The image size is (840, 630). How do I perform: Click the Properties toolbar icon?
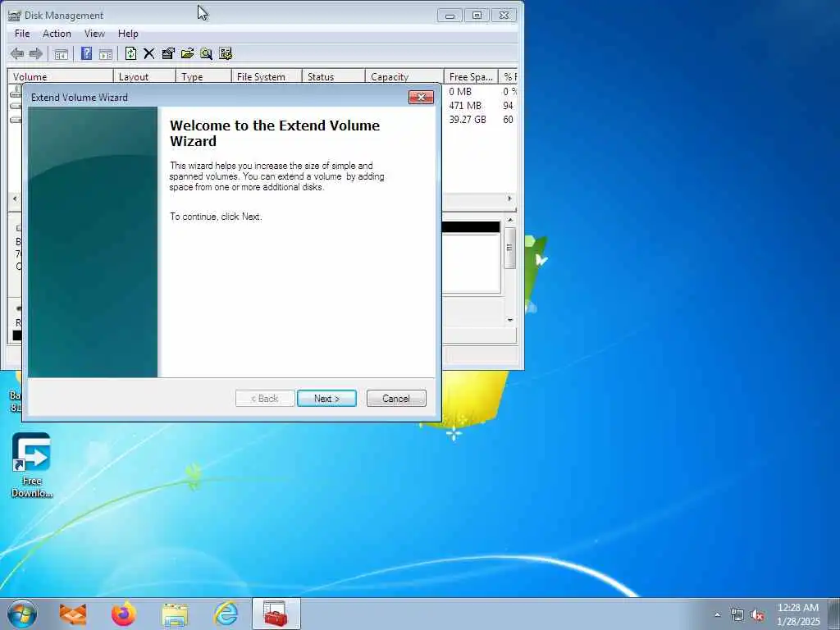(168, 53)
